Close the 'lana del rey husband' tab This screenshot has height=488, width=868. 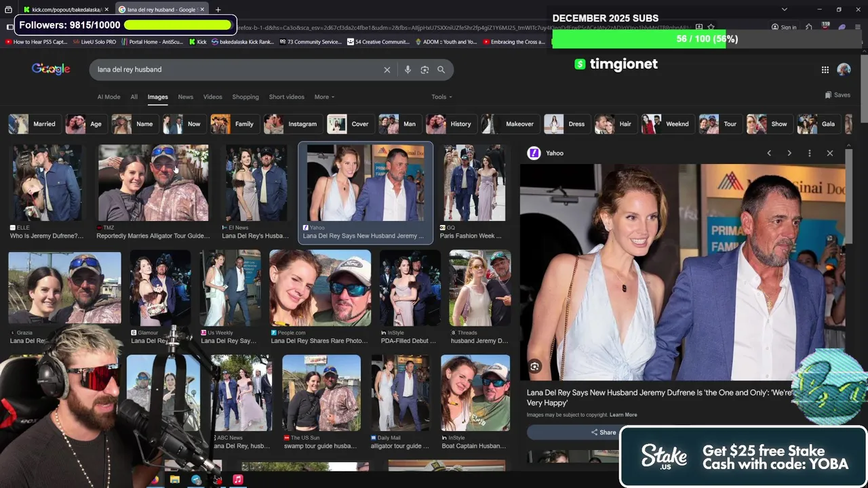point(202,9)
